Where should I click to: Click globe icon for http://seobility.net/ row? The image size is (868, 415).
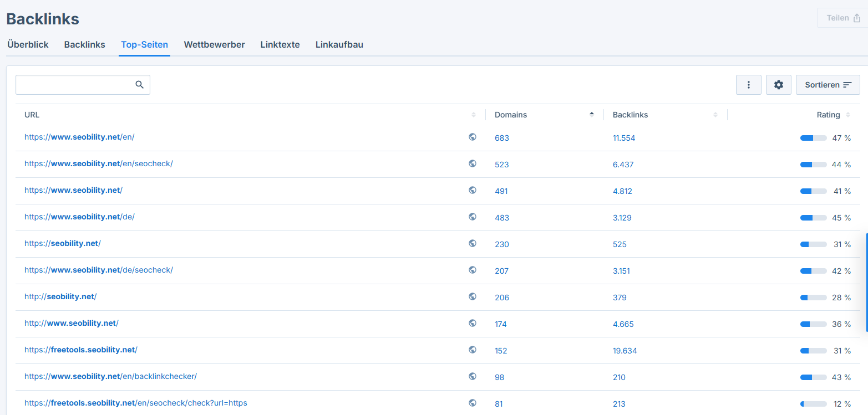point(473,296)
